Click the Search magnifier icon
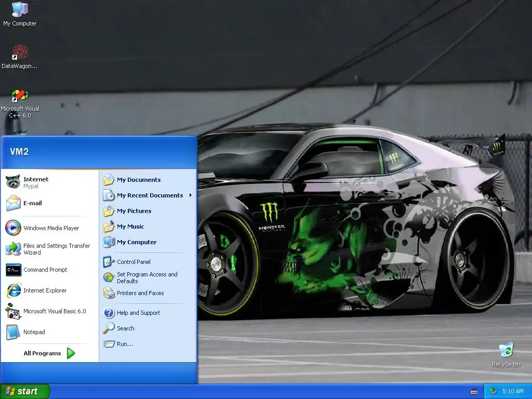The width and height of the screenshot is (532, 399). tap(109, 328)
